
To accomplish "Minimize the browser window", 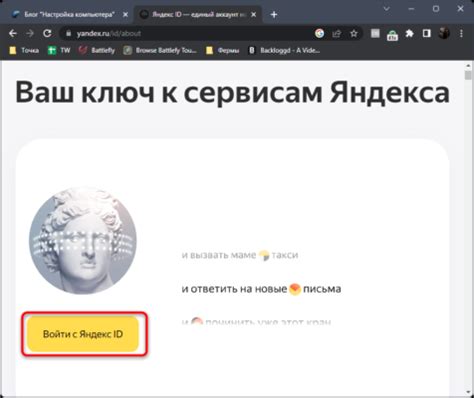I will click(411, 9).
